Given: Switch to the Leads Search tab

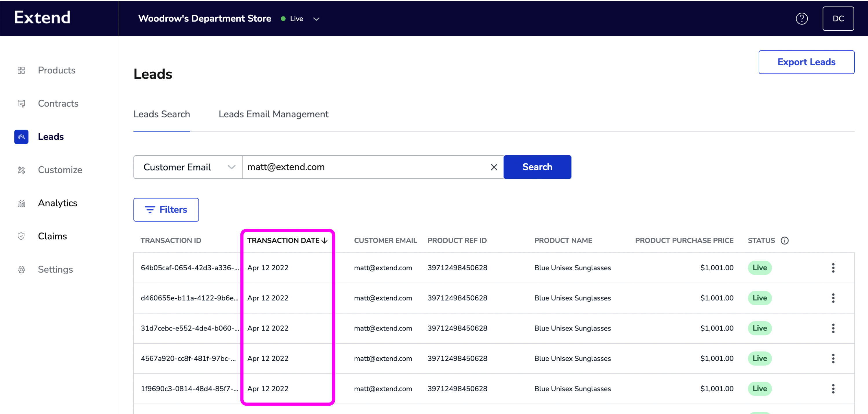Looking at the screenshot, I should click(162, 114).
